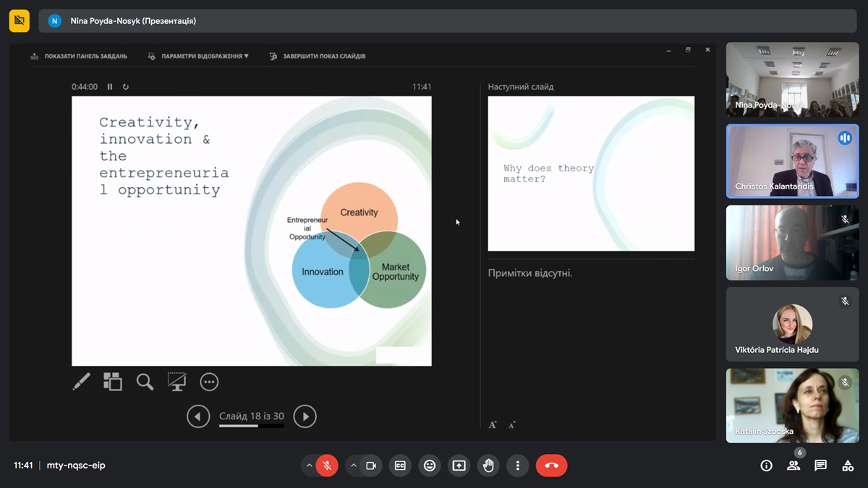This screenshot has width=868, height=488.
Task: Expand audio settings chevron beside microphone
Action: click(x=310, y=466)
